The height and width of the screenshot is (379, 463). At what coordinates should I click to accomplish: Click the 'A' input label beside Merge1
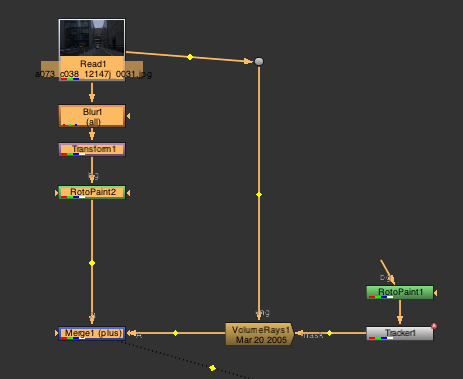(139, 335)
